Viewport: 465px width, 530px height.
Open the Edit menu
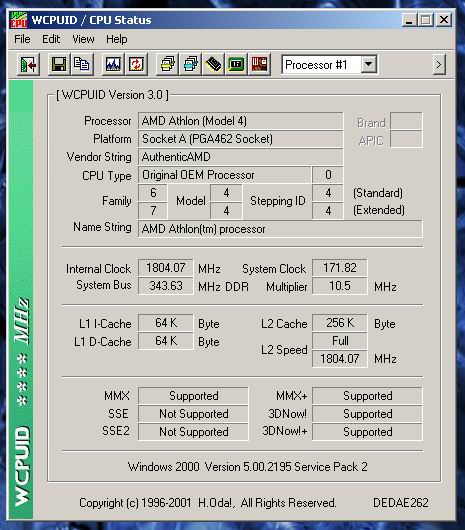51,39
